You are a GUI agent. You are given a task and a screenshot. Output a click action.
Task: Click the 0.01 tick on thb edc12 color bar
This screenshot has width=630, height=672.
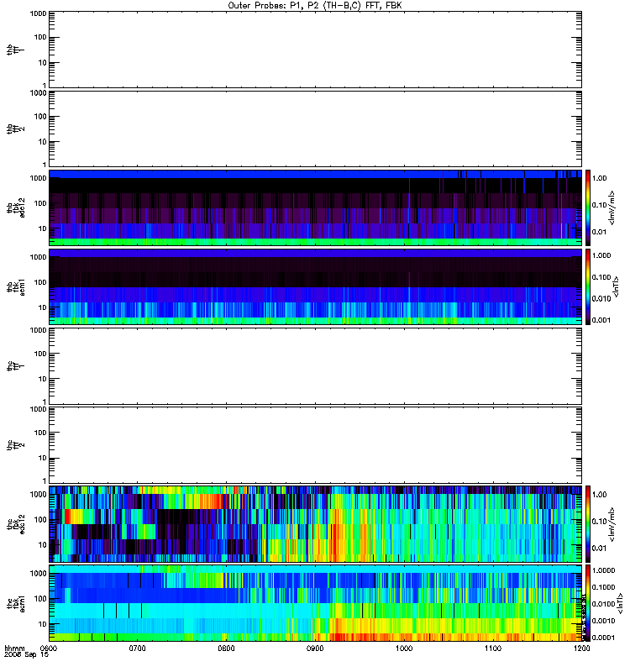click(x=599, y=232)
